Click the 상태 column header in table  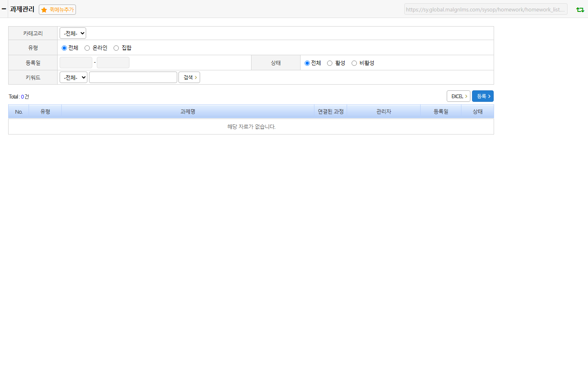(478, 112)
